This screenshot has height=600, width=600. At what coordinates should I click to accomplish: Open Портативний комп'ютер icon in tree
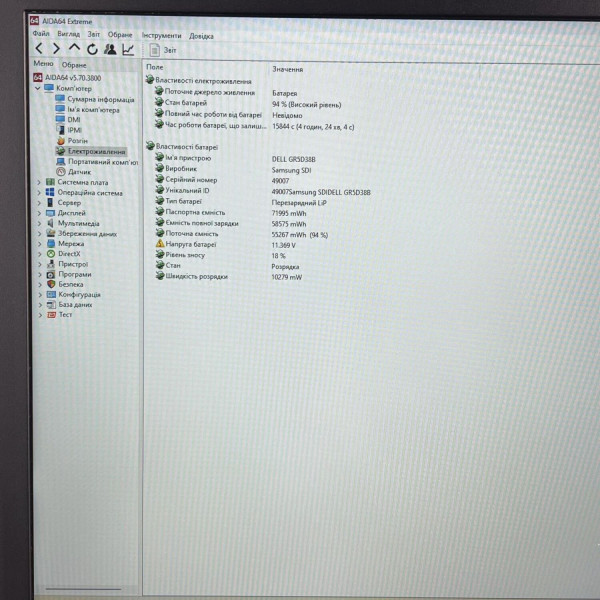point(61,161)
